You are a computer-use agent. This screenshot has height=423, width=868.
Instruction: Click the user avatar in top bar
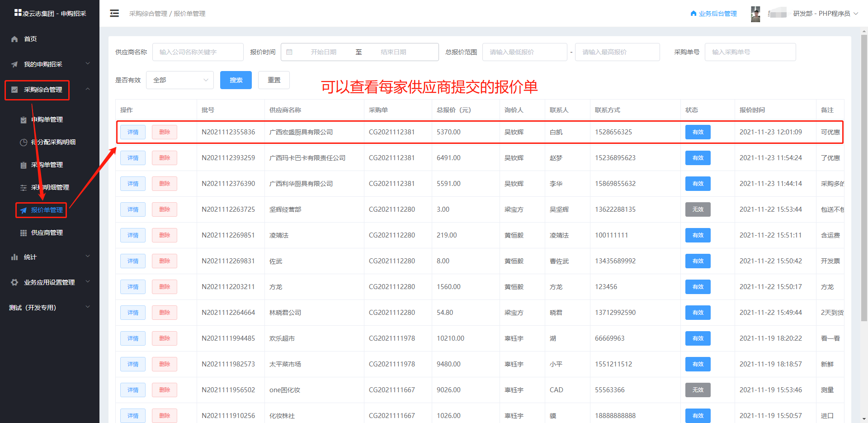click(x=755, y=14)
